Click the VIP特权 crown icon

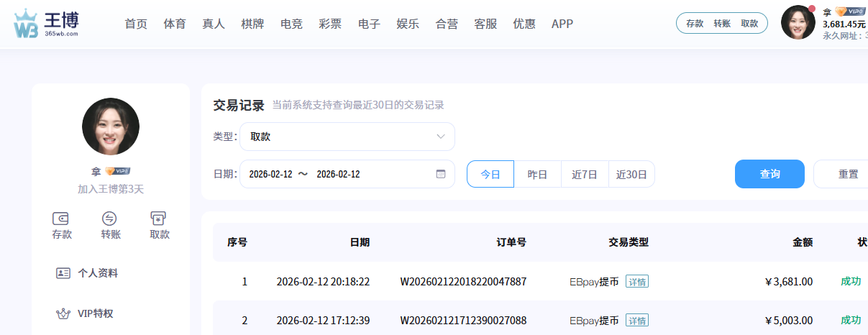coord(63,313)
